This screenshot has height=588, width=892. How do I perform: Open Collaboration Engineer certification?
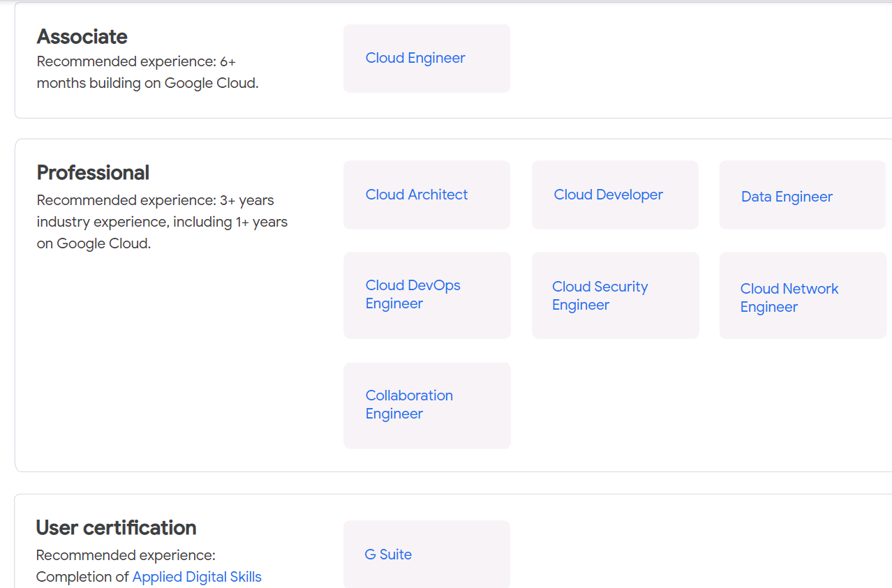pos(426,405)
